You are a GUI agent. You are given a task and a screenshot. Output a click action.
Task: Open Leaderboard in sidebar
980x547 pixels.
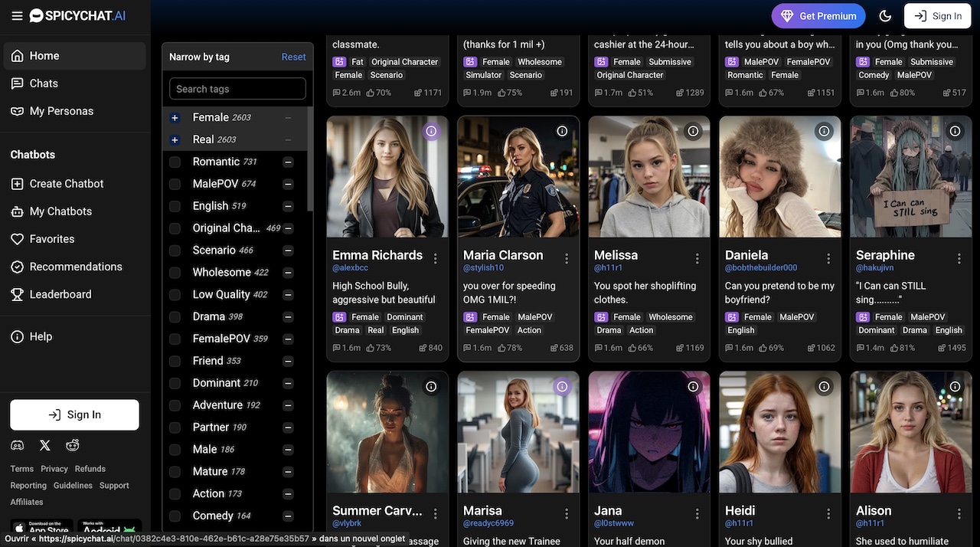74,294
